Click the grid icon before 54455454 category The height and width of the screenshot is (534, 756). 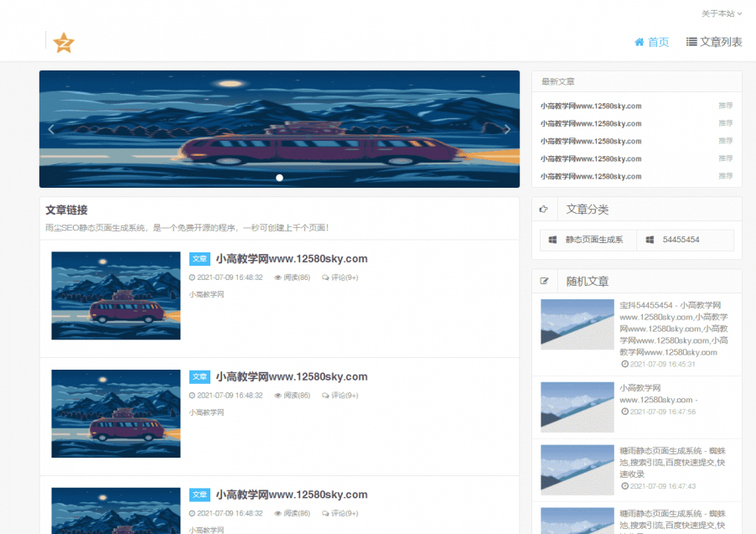pos(650,240)
